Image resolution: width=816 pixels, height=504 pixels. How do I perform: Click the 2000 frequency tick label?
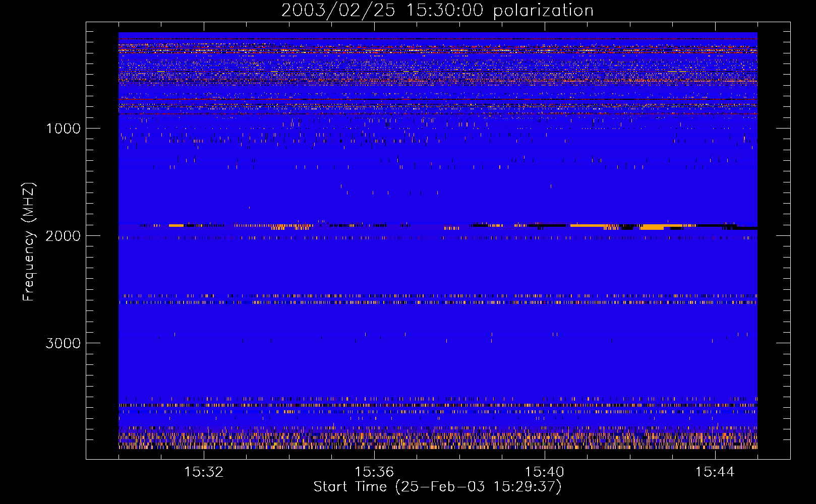(64, 236)
